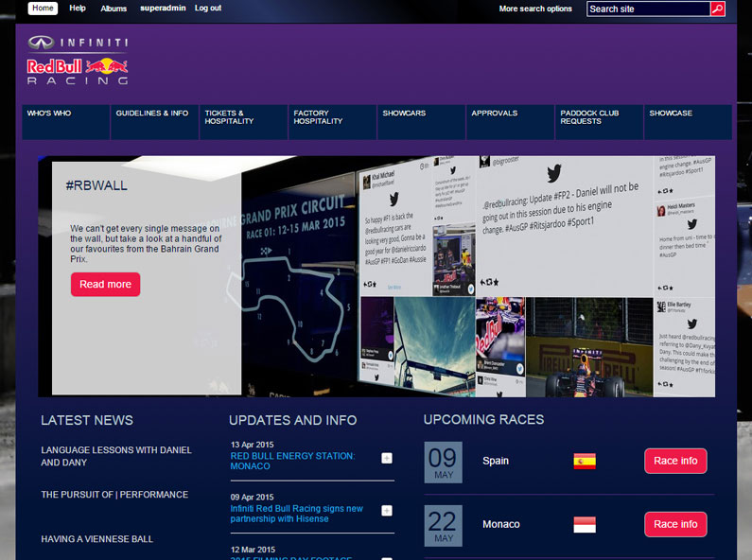Open Guidelines & Info menu

click(x=155, y=122)
